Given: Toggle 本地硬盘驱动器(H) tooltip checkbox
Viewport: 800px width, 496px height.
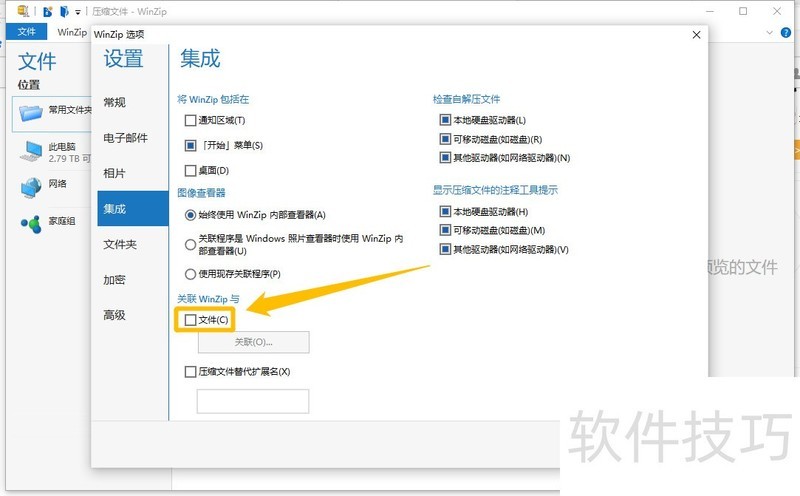Looking at the screenshot, I should (445, 211).
